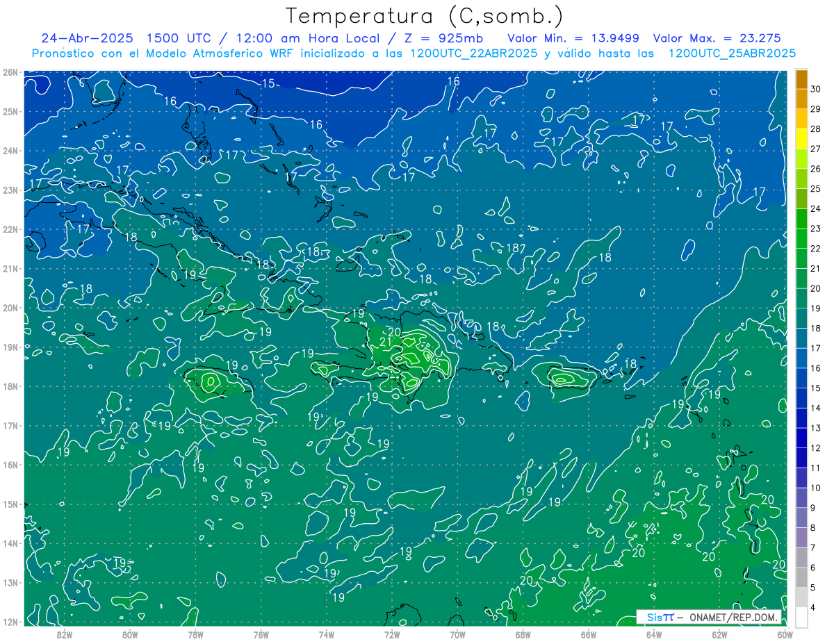This screenshot has width=834, height=644.
Task: Click the teal colorbar segment between 18 and 19
Action: click(801, 318)
